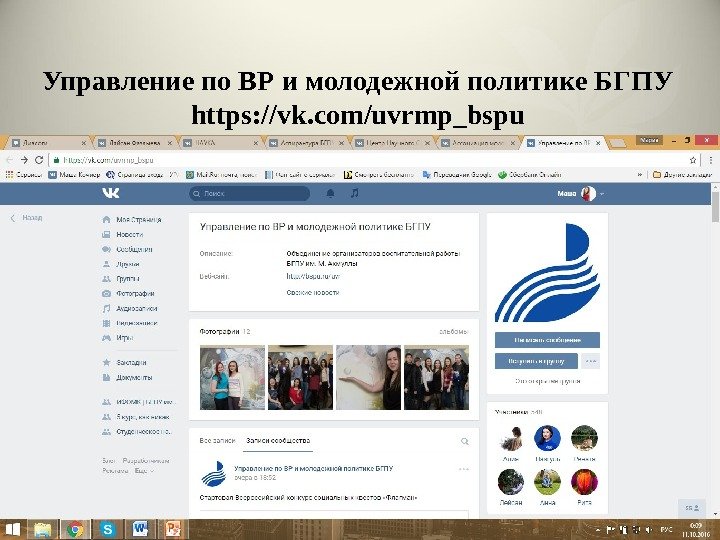Open Игры in the sidebar
Screen dimensions: 720x540
click(x=118, y=338)
